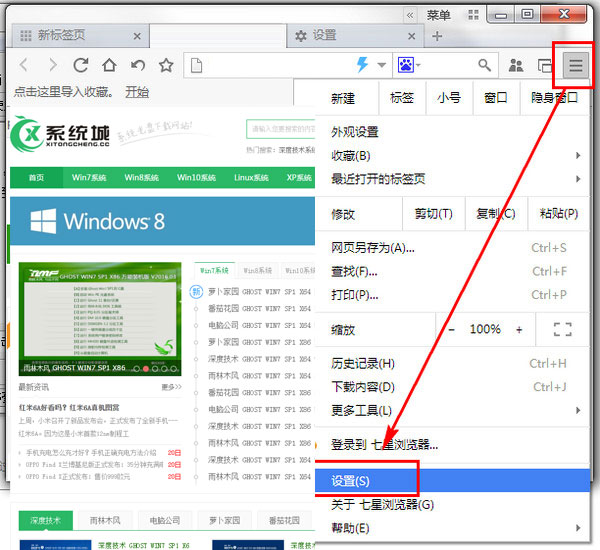Click the grid icon beside 菜单
This screenshot has height=550, width=600.
pos(473,15)
